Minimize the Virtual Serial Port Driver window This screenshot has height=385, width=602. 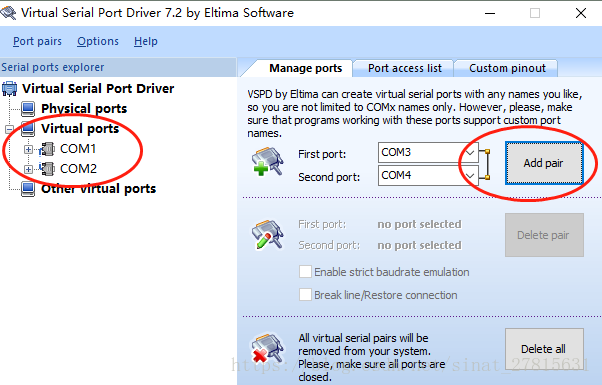[x=490, y=13]
